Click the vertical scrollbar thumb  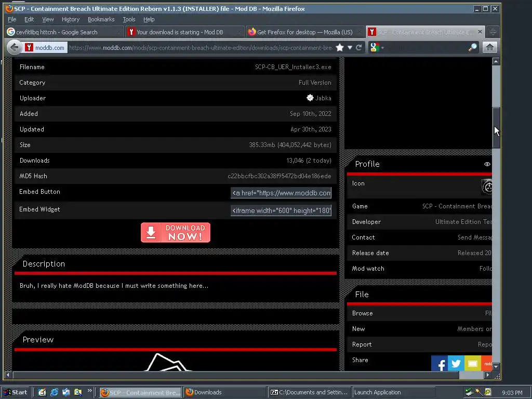pyautogui.click(x=496, y=128)
